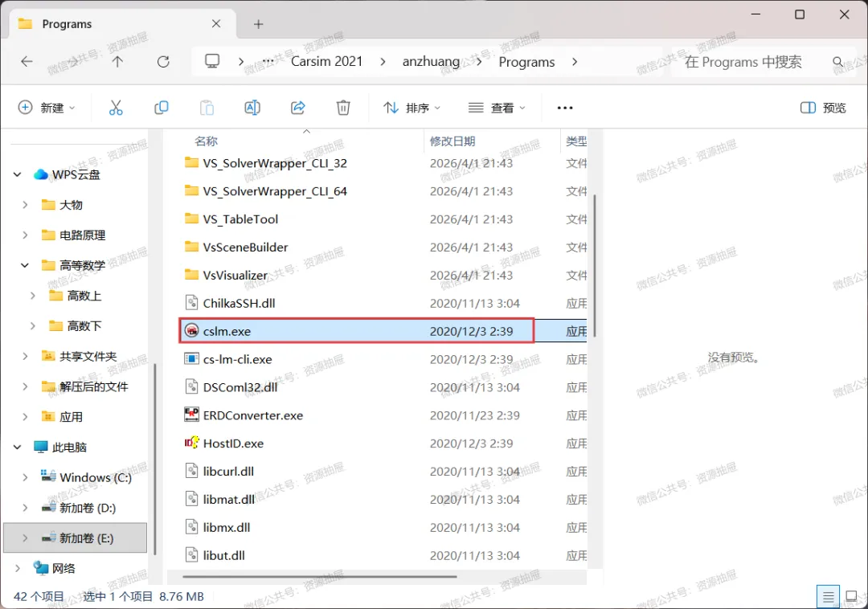Navigate to Carsim 2021 breadcrumb

pos(326,61)
